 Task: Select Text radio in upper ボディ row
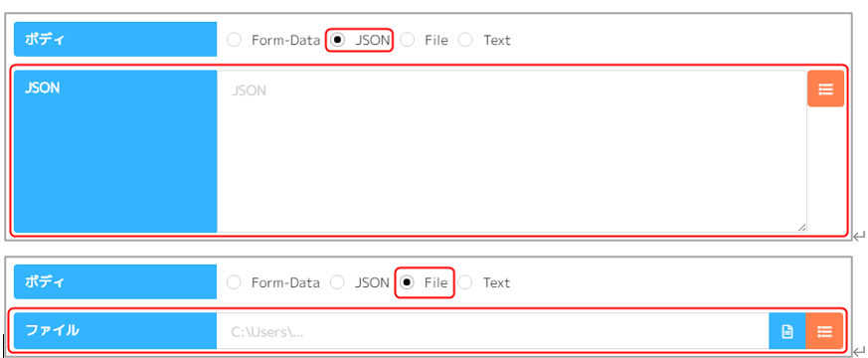click(x=465, y=40)
